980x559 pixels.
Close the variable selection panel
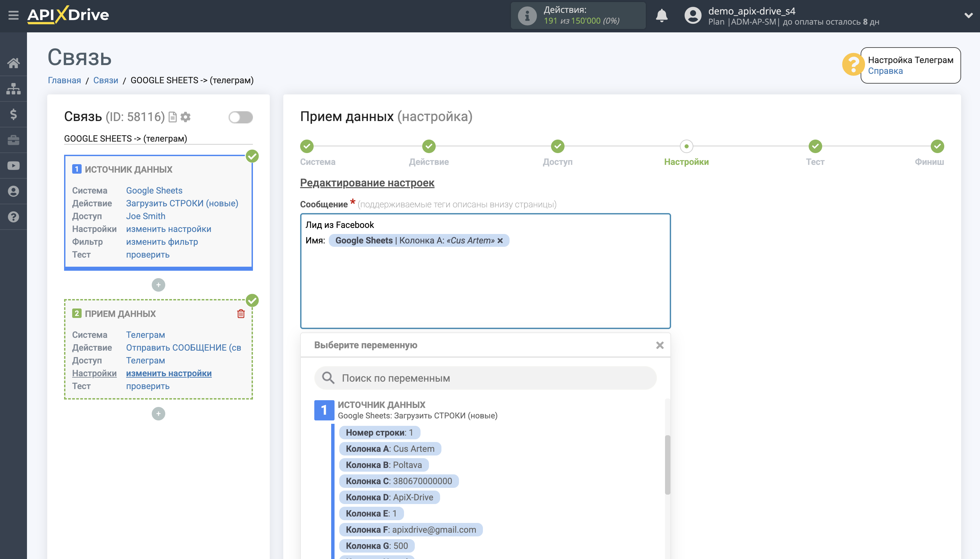[659, 345]
